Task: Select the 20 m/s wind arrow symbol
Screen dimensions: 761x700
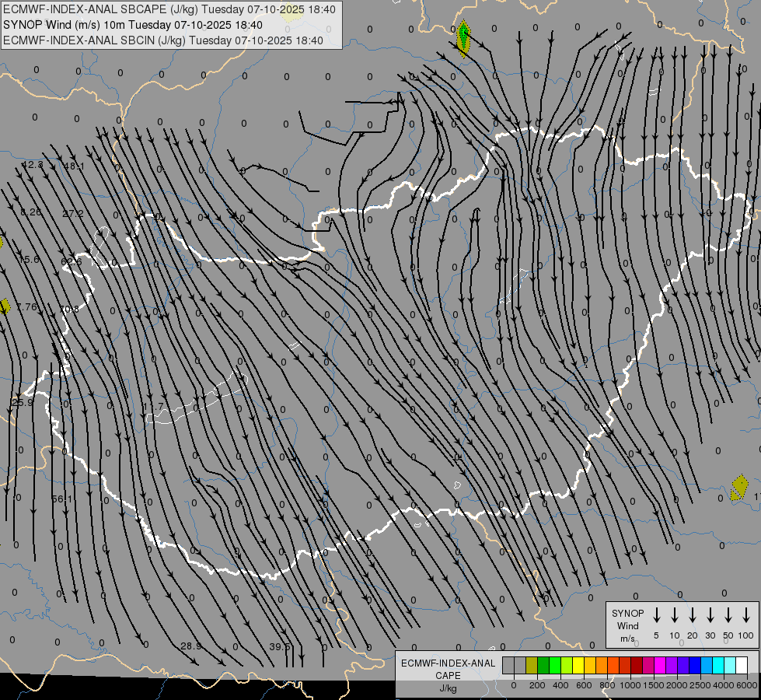Action: [693, 616]
